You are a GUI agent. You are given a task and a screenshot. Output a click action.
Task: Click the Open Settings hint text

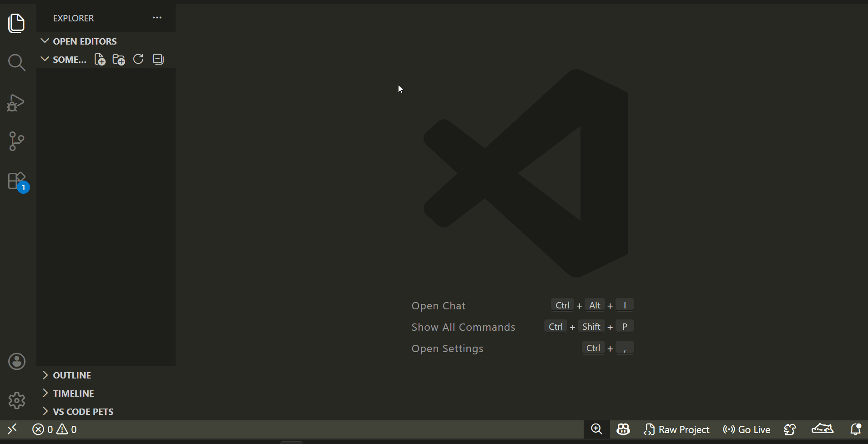coord(447,348)
